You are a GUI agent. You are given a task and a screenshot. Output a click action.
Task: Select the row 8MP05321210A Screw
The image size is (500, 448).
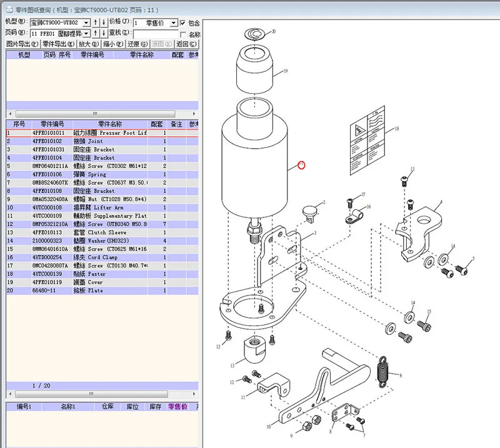pyautogui.click(x=102, y=224)
